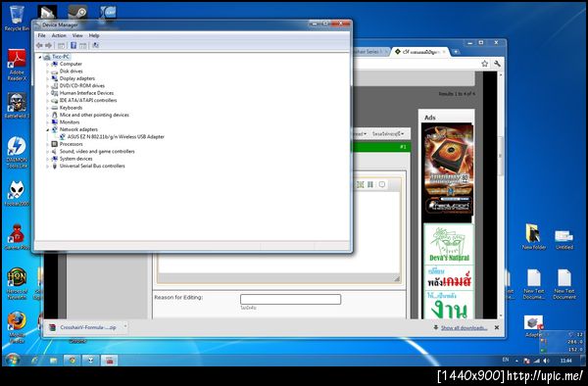The height and width of the screenshot is (386, 588).
Task: Click the taskbar clock
Action: pos(565,361)
